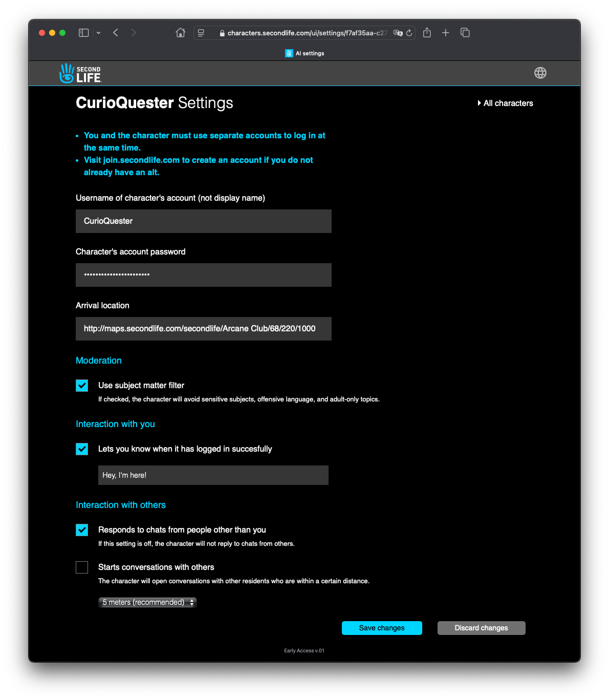Screen dimensions: 609x700
Task: Click the Username of character's account field
Action: [x=204, y=221]
